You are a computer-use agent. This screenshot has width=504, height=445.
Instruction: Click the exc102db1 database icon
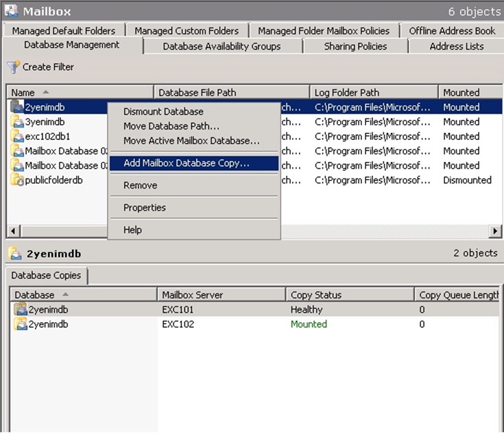point(17,136)
